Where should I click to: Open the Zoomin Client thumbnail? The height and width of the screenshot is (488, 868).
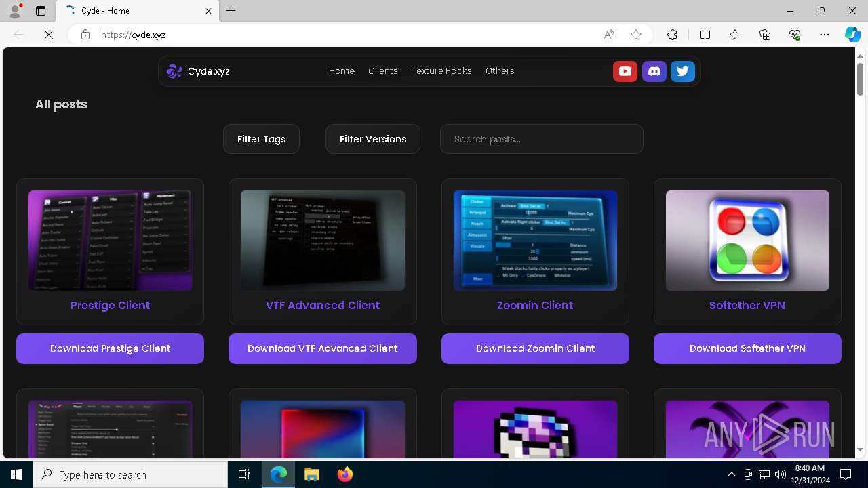tap(535, 241)
